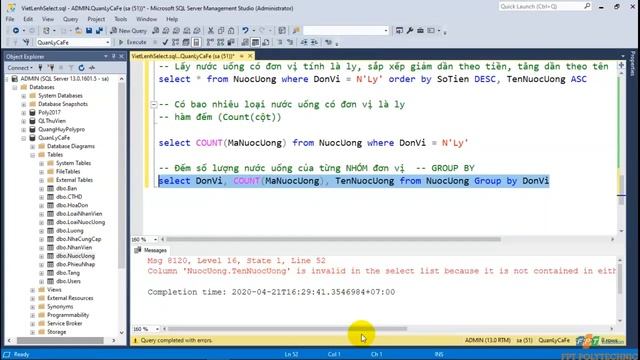This screenshot has height=360, width=640.
Task: Click the Paste icon in toolbar
Action: click(231, 31)
